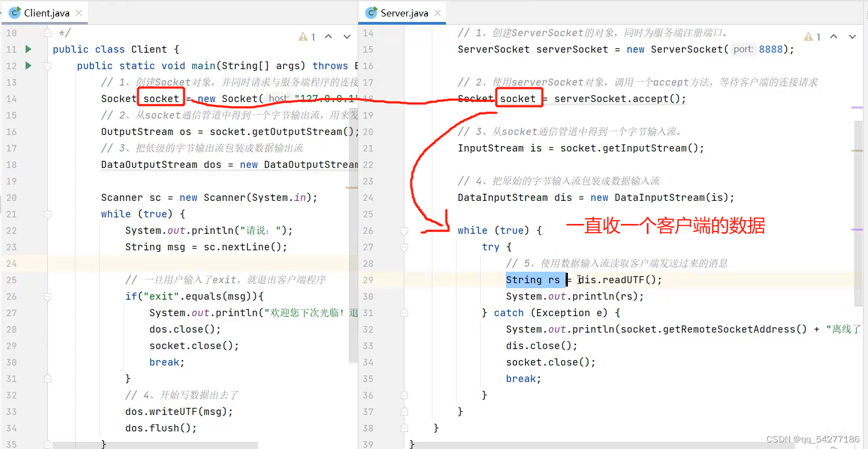Click the yellow warning stripe in Server.java
The height and width of the screenshot is (449, 868).
(857, 150)
